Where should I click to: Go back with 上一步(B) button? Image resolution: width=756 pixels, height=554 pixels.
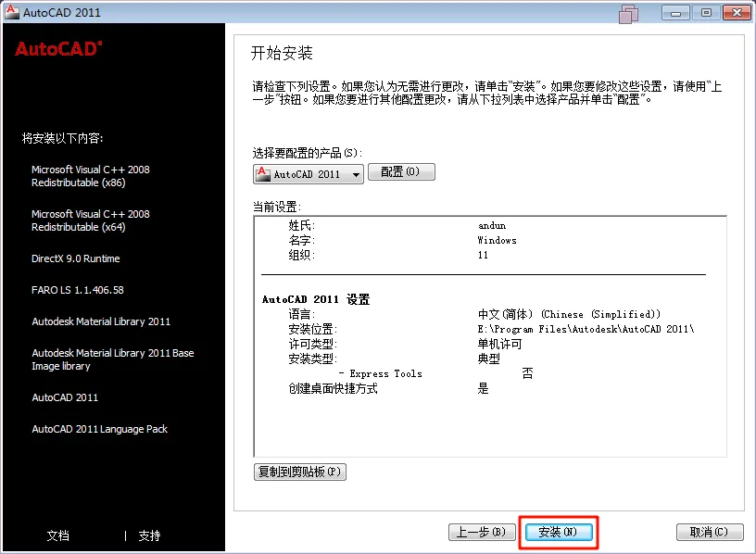(x=482, y=533)
